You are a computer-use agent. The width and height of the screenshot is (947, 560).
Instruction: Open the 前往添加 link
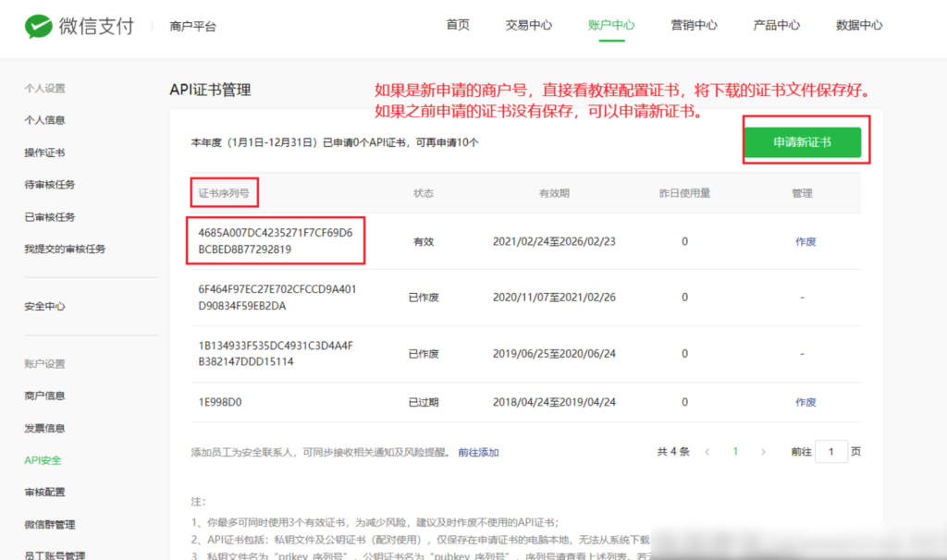coord(478,452)
